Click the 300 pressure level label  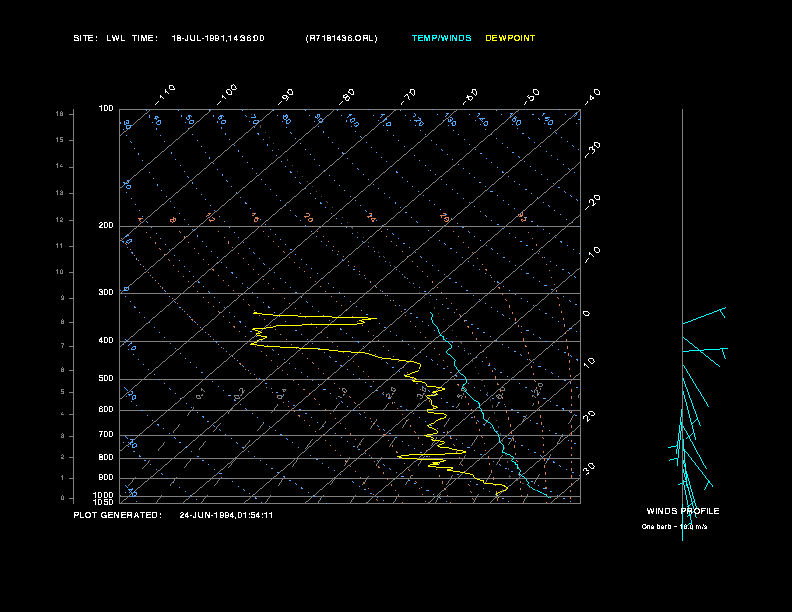[x=106, y=292]
